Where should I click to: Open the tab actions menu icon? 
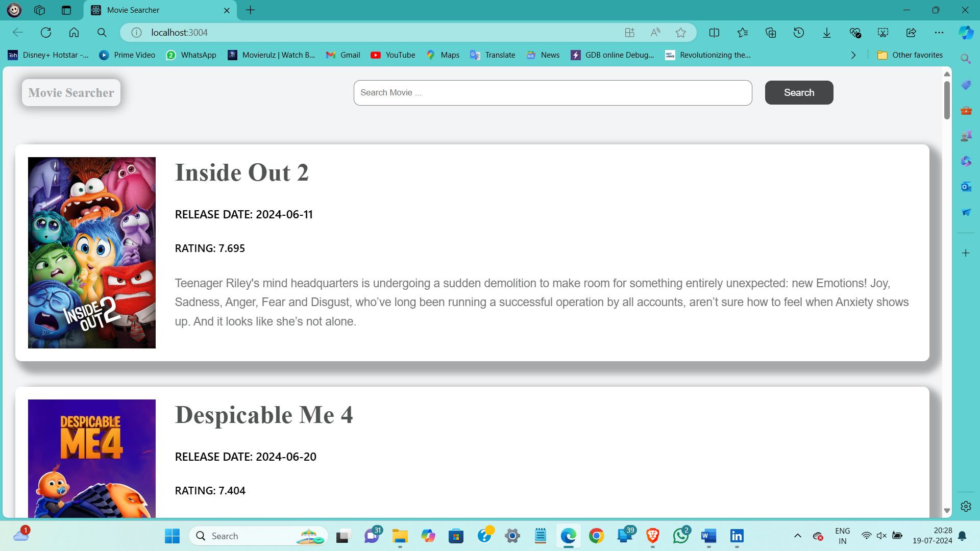(x=66, y=10)
